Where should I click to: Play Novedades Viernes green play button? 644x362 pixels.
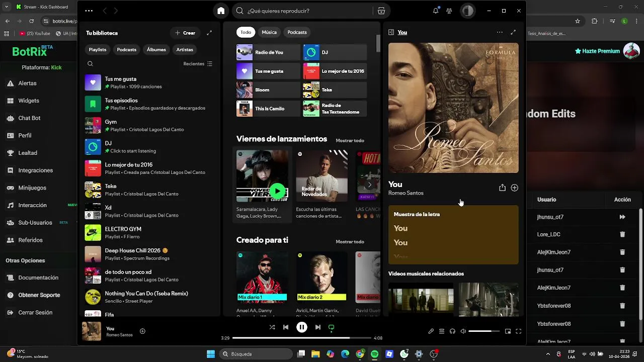277,191
